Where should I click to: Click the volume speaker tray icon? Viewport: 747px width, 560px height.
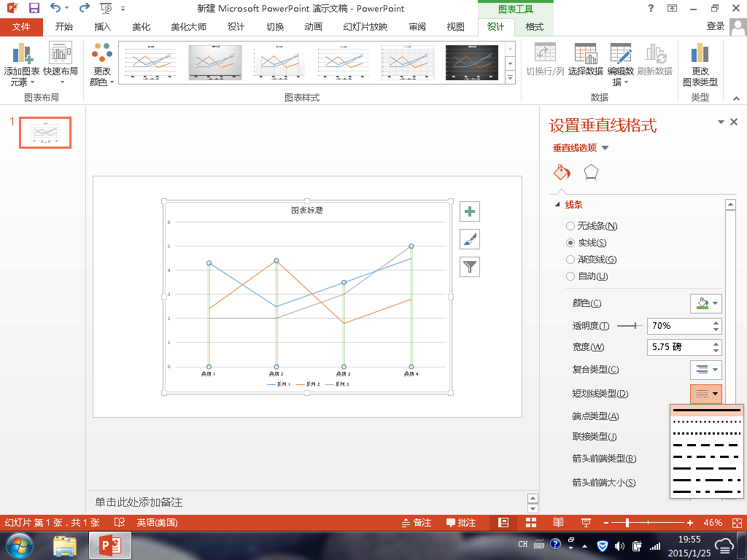point(619,545)
